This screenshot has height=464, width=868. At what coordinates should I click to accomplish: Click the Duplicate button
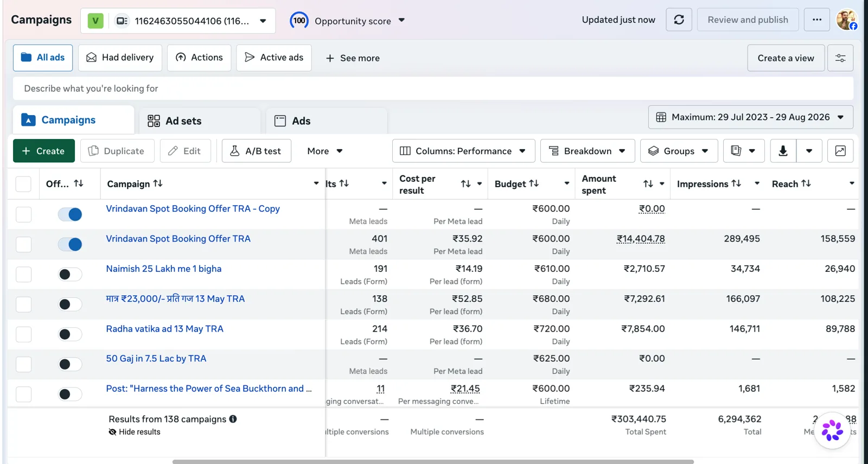pyautogui.click(x=117, y=151)
